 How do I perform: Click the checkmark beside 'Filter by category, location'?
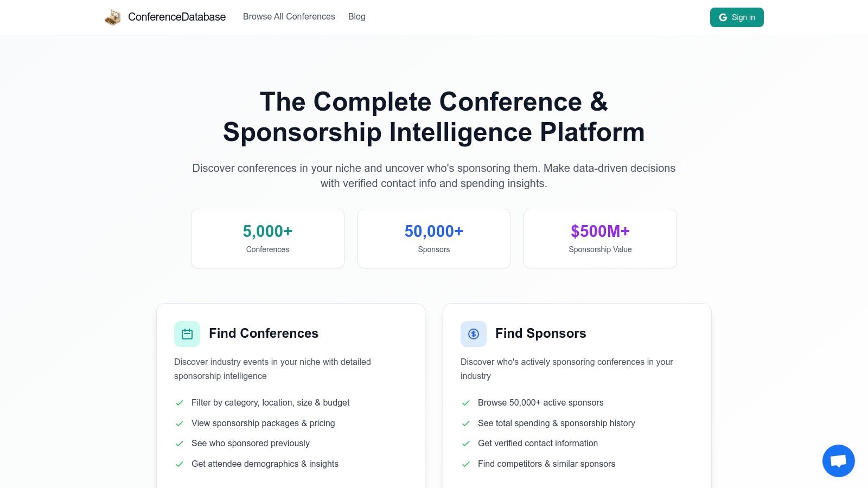point(180,403)
